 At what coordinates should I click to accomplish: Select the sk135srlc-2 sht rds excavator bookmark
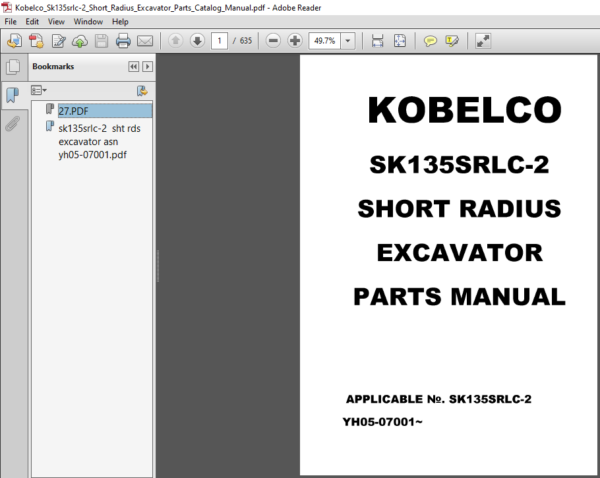(99, 142)
